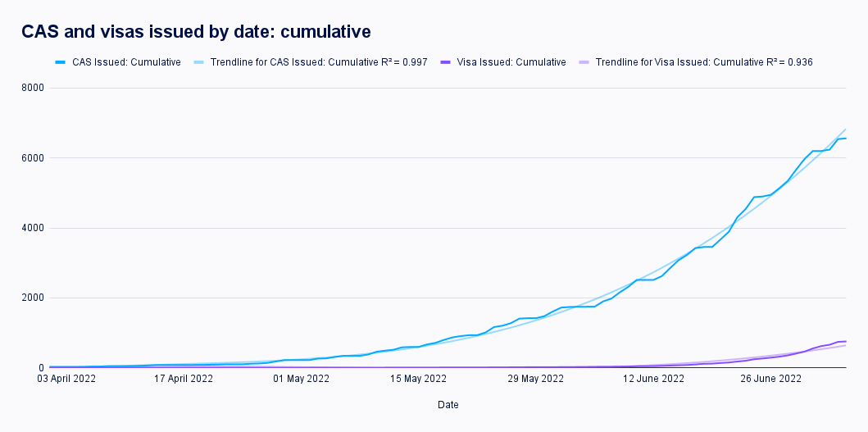Click the "12 June 2022" x-axis date
Image resolution: width=868 pixels, height=432 pixels.
click(x=654, y=379)
